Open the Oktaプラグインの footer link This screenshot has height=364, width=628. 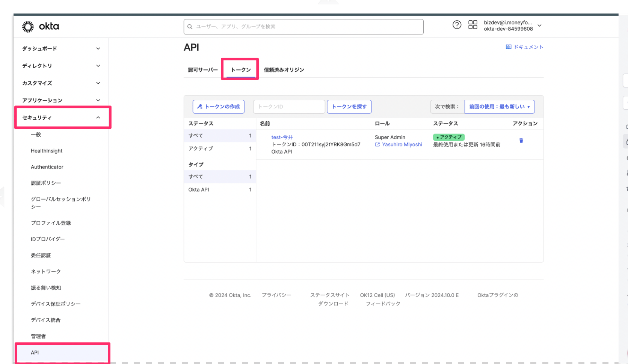(x=498, y=295)
